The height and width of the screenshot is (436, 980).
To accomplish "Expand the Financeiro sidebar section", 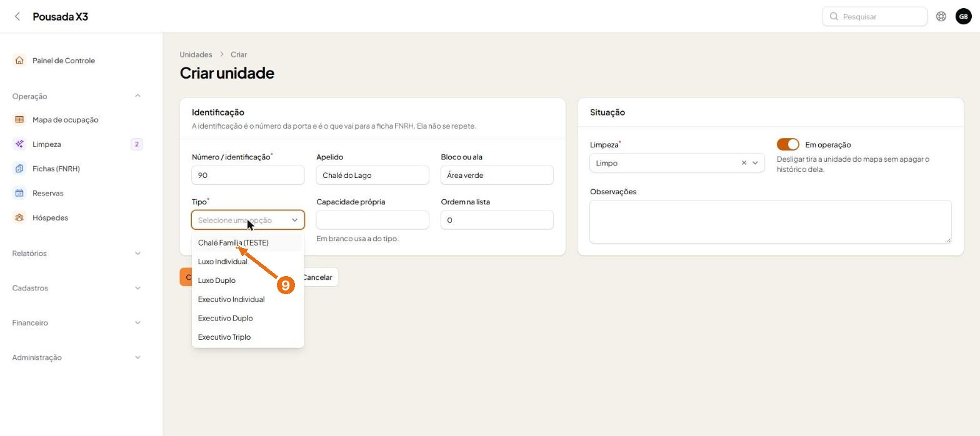I will pos(137,323).
